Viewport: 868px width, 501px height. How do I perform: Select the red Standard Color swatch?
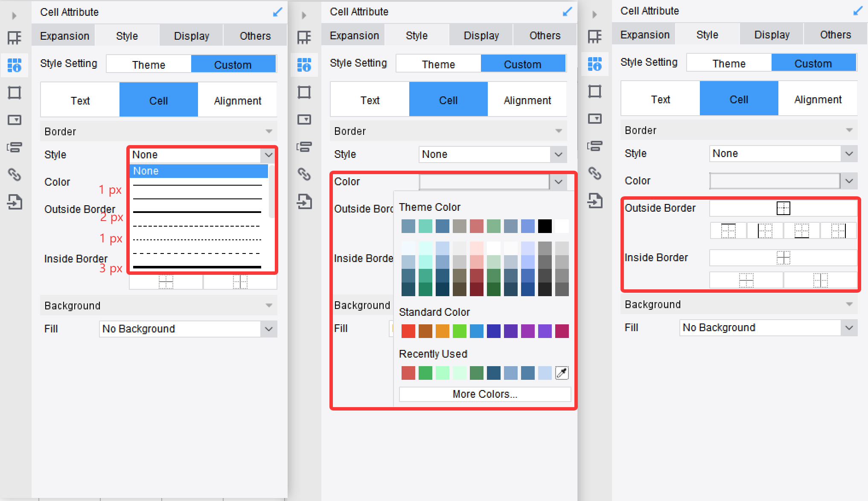tap(408, 331)
